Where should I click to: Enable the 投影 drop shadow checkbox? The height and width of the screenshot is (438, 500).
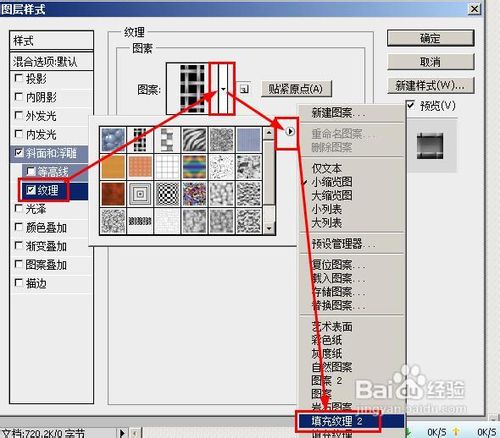[x=19, y=78]
